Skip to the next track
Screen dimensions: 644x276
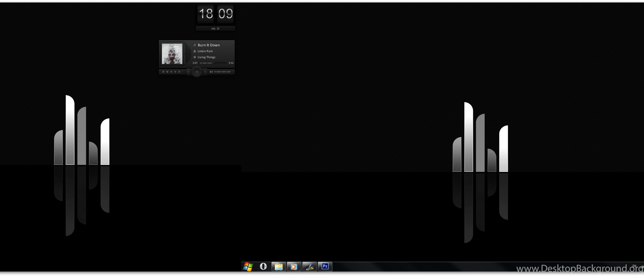[x=205, y=72]
